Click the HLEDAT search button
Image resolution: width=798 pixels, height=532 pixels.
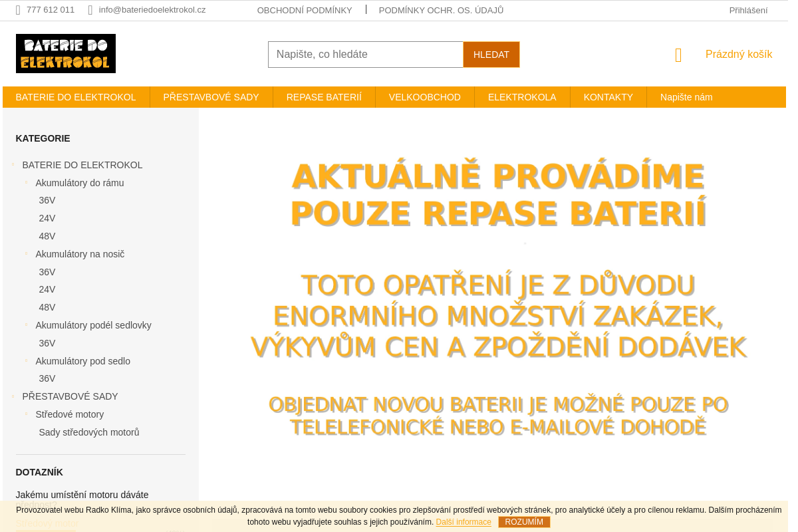point(491,55)
